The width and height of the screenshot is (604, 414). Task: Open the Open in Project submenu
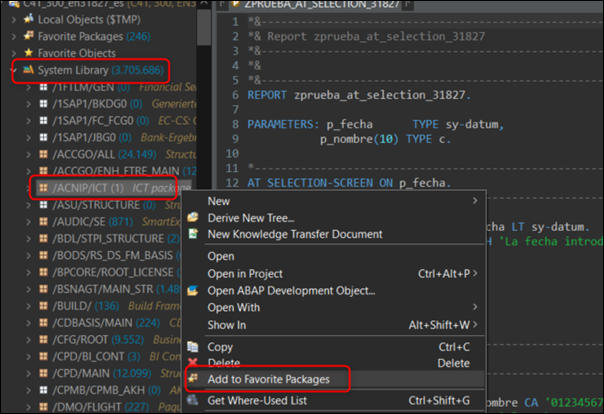click(x=334, y=274)
